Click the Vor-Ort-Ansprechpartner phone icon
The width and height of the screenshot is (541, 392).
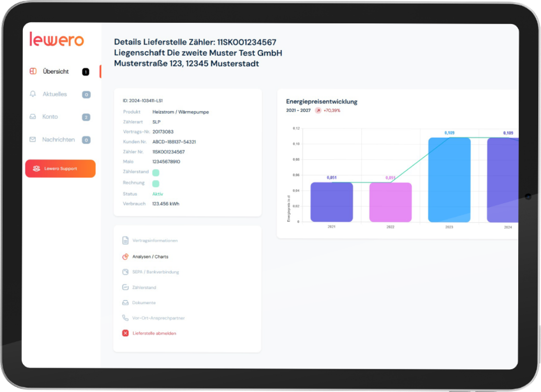pos(125,318)
